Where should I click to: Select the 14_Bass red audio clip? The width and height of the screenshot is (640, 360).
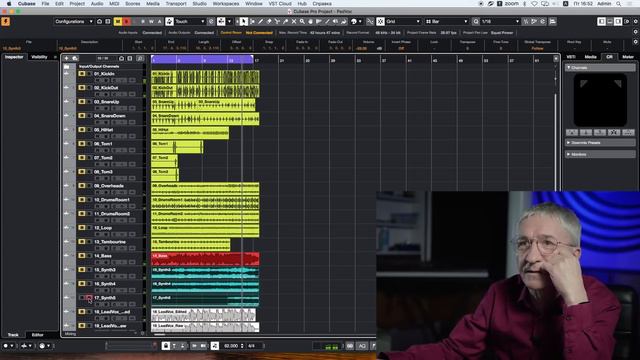(x=205, y=259)
